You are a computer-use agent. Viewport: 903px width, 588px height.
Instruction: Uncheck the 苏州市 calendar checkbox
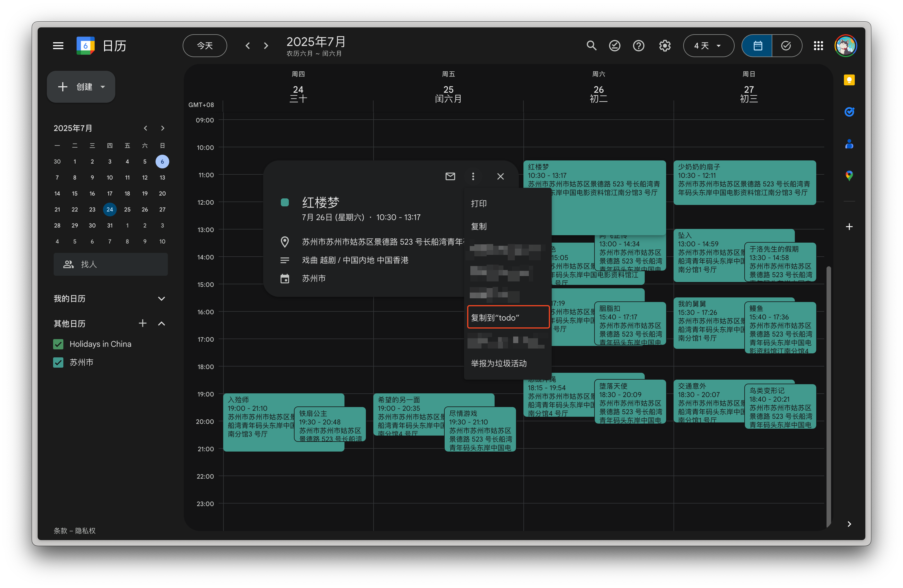click(x=58, y=362)
